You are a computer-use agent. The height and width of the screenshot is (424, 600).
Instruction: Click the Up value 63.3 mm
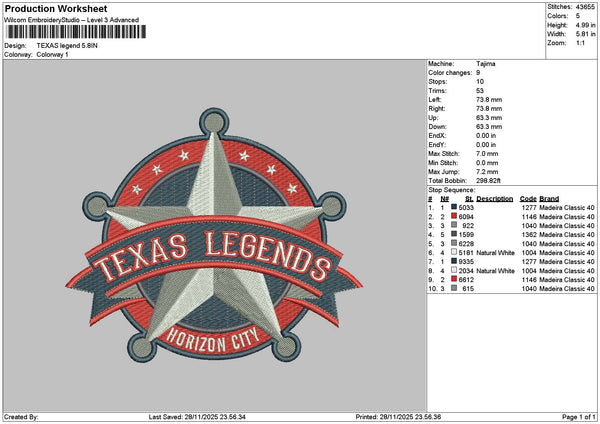tap(489, 118)
